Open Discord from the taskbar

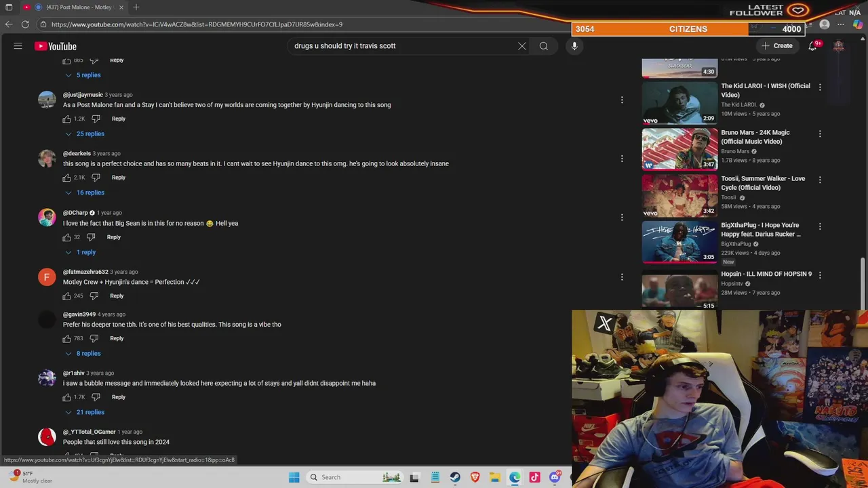click(x=555, y=477)
